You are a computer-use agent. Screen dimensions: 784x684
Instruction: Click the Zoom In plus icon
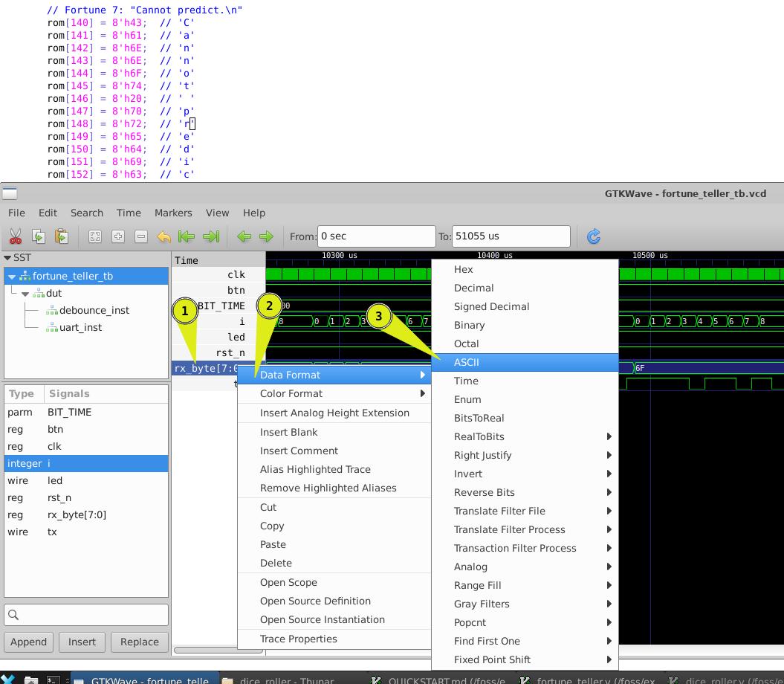pyautogui.click(x=118, y=236)
